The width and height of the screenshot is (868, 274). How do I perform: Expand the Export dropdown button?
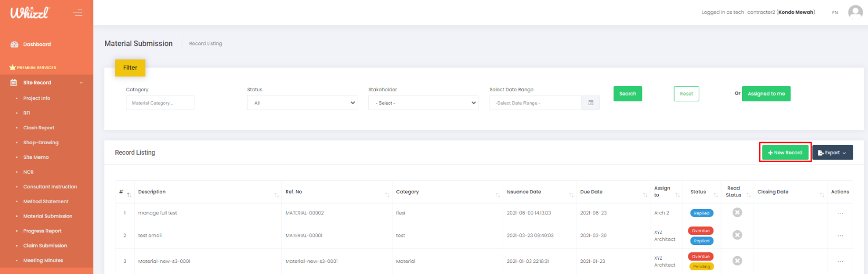832,153
